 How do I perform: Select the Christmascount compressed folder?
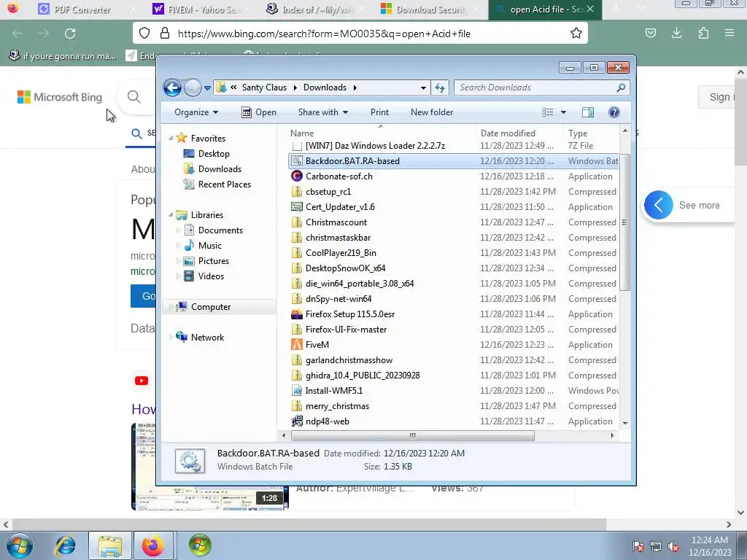(336, 222)
